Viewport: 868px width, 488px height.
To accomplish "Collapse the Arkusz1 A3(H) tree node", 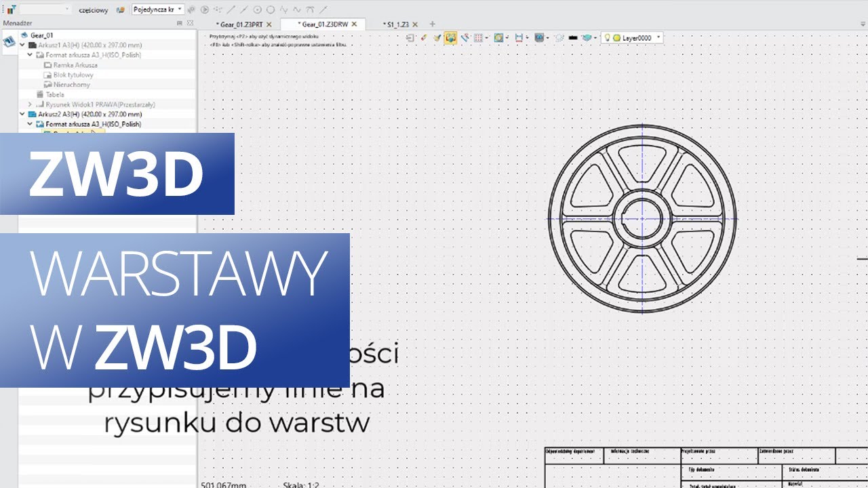I will click(22, 45).
